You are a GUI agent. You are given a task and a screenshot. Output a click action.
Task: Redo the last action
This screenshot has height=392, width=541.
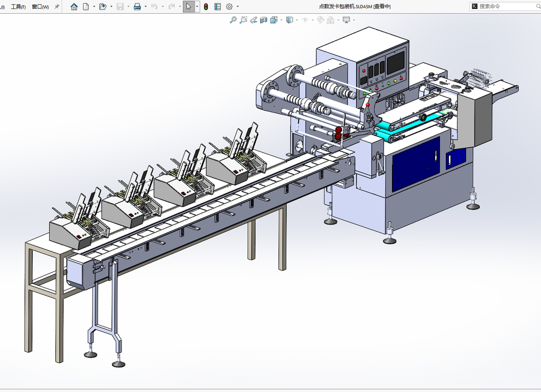(x=171, y=6)
